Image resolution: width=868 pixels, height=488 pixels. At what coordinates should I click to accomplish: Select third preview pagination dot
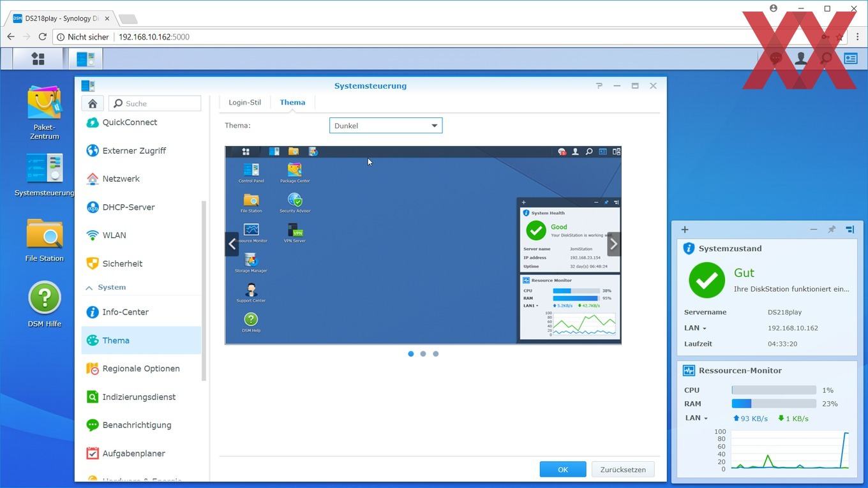pos(436,353)
